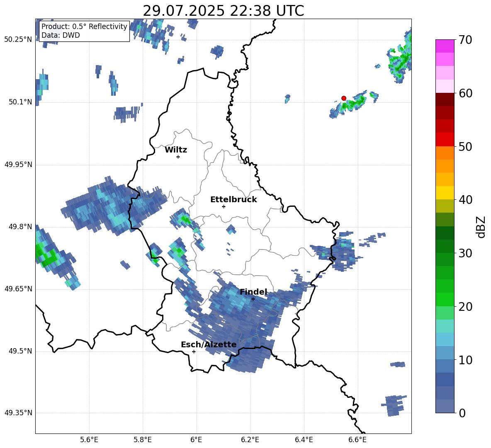
Task: Click the Ettelbruck city label
Action: click(x=233, y=200)
